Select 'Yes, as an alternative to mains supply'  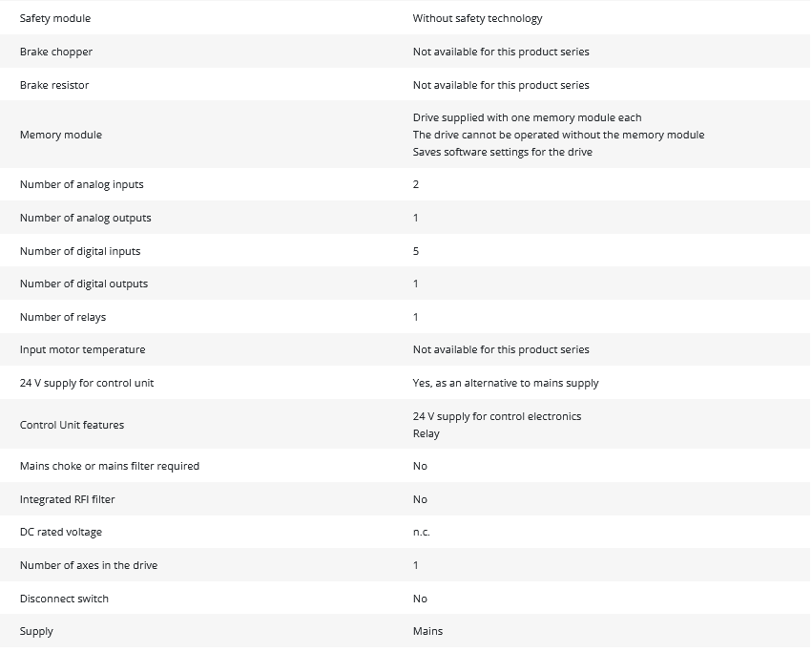coord(506,383)
